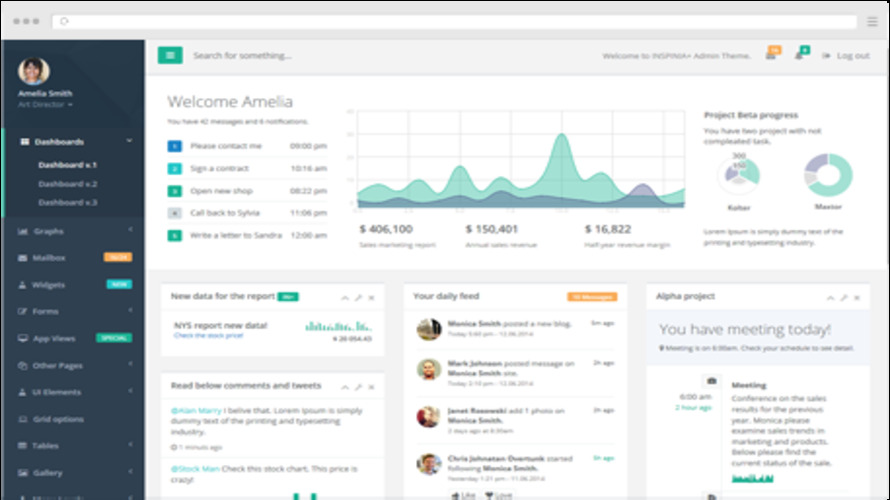The width and height of the screenshot is (890, 500).
Task: Open the browser menu icon at top right
Action: coord(872,22)
